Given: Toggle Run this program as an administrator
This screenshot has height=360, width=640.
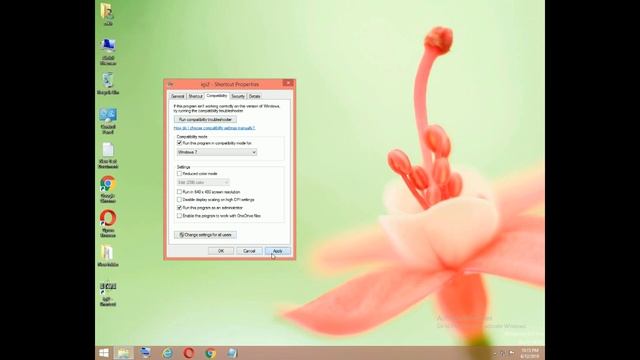Looking at the screenshot, I should [179, 208].
